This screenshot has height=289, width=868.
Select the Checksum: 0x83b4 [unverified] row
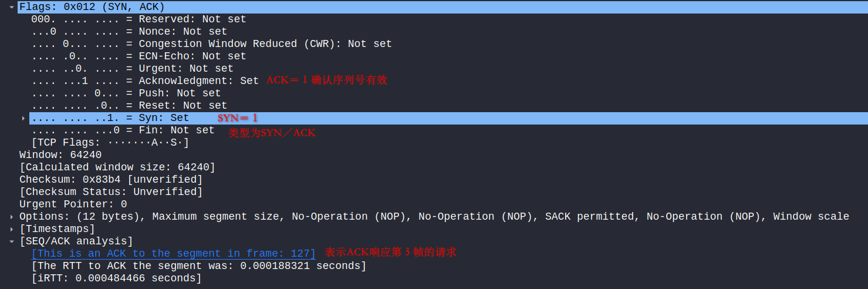coord(111,180)
